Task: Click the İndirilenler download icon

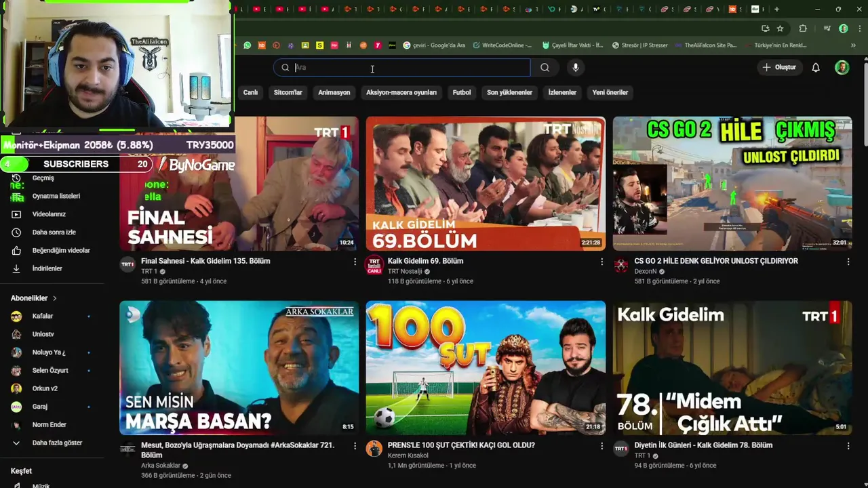Action: 16,268
